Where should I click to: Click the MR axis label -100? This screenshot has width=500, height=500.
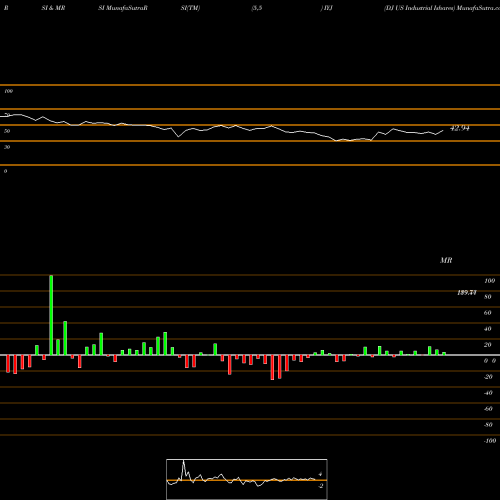tap(490, 441)
